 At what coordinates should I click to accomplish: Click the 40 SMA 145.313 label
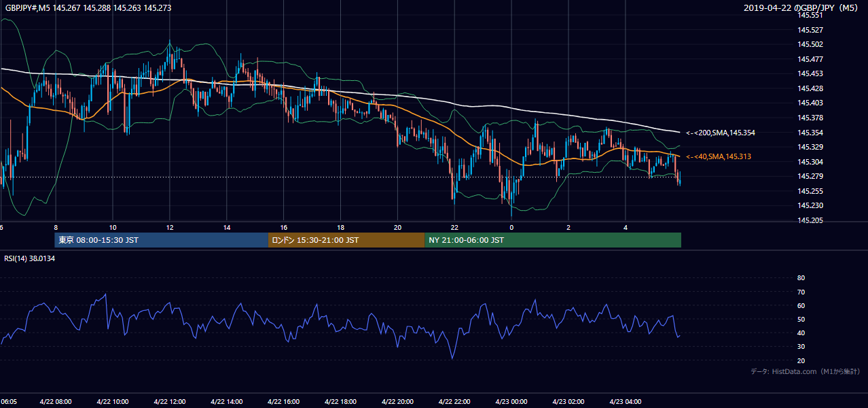point(719,156)
